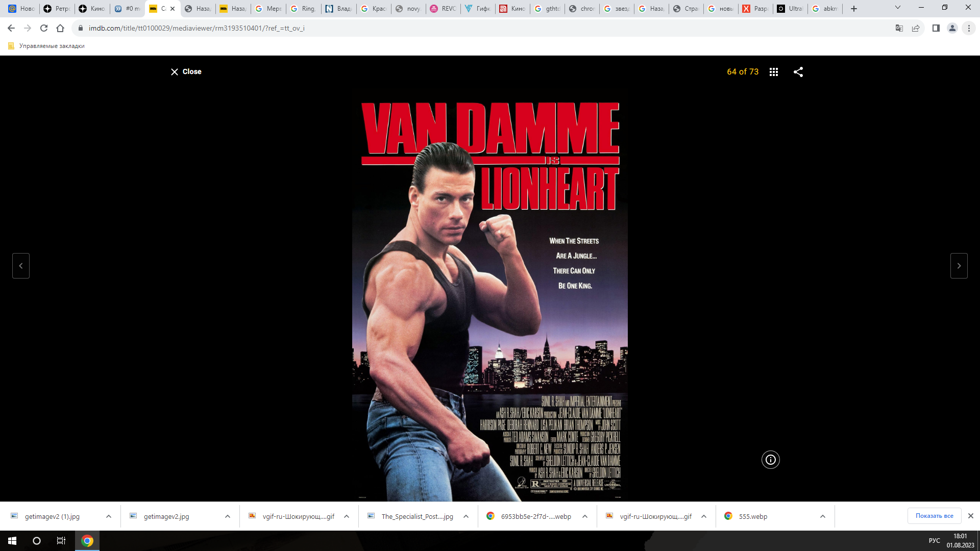Open the Chrome three-dot menu
This screenshot has height=551, width=980.
969,28
